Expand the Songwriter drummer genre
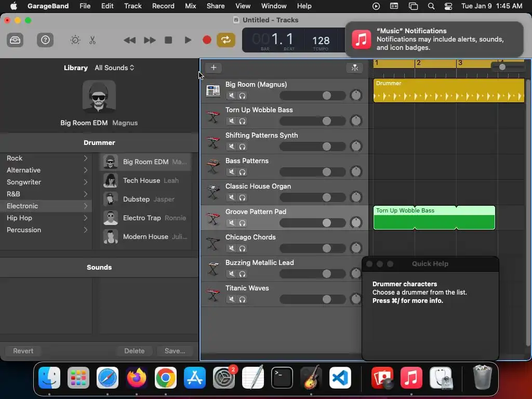532x399 pixels. [x=46, y=182]
